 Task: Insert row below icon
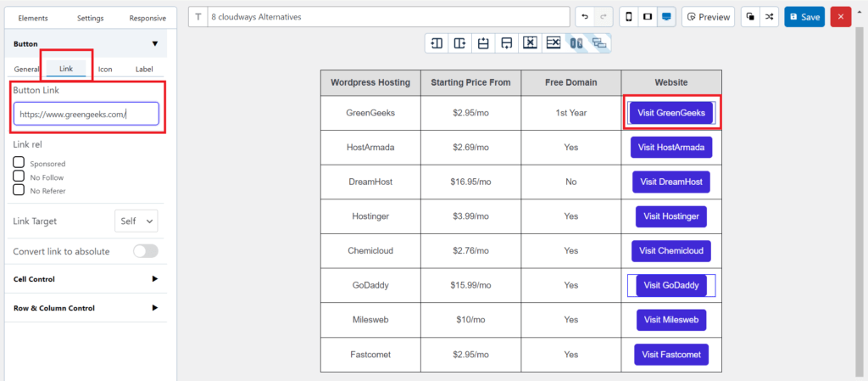pos(506,42)
